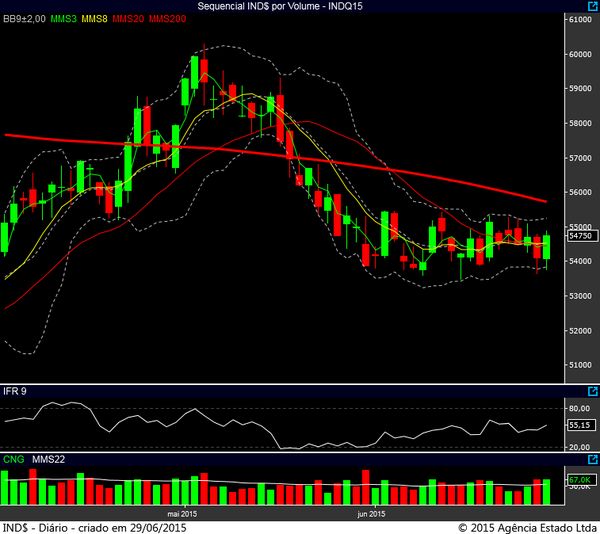Click the pop-out icon in the chart title bar
The image size is (600, 534).
click(x=592, y=6)
